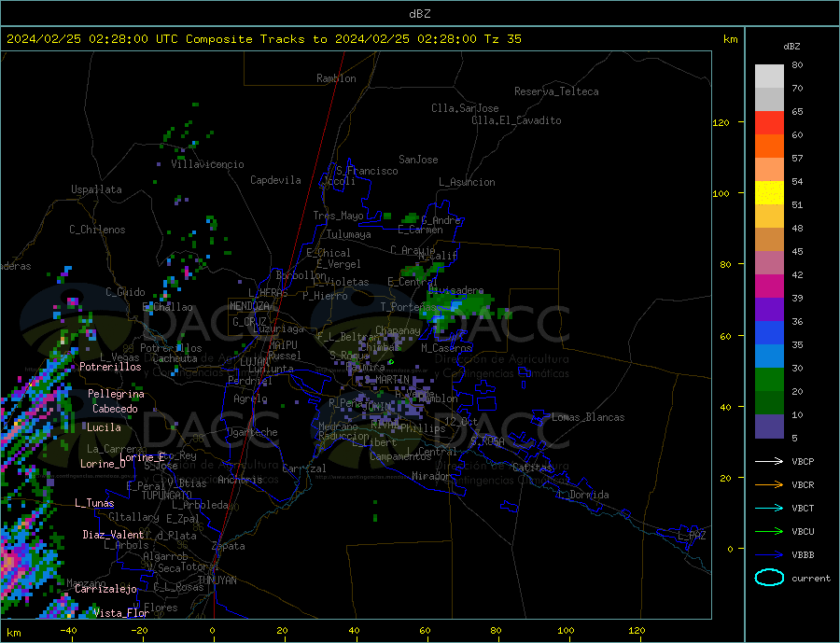The image size is (840, 643).
Task: Click the Ramblon label at map top
Action: coord(336,78)
